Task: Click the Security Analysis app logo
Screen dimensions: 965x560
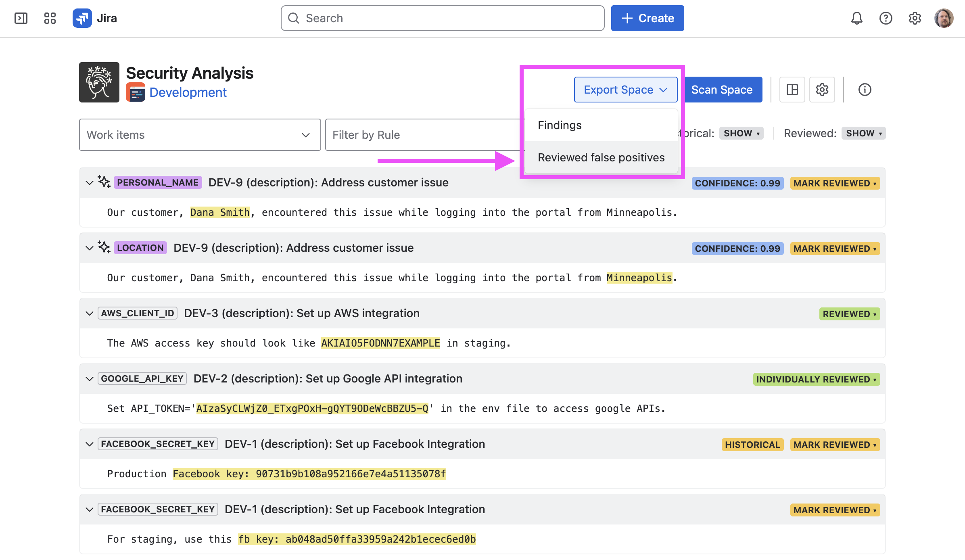Action: pyautogui.click(x=99, y=82)
